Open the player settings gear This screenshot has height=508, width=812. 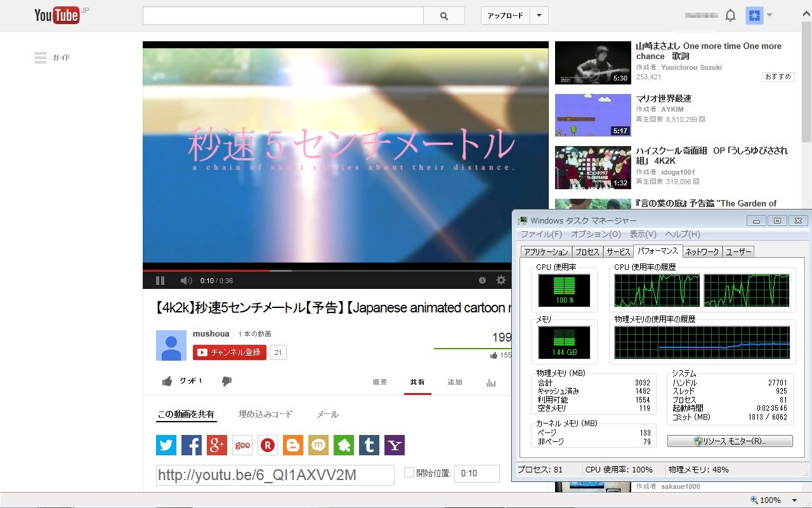(501, 280)
